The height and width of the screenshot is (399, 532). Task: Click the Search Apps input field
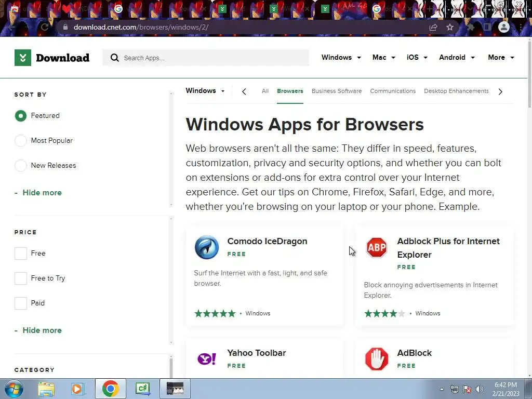point(206,58)
